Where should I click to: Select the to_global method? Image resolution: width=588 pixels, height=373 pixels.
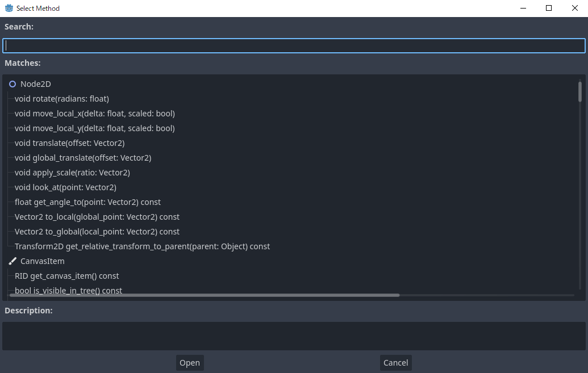(x=97, y=231)
